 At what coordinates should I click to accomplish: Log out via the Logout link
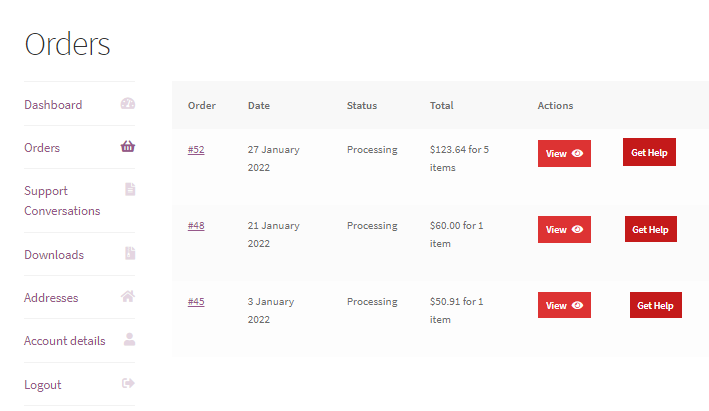click(x=43, y=385)
